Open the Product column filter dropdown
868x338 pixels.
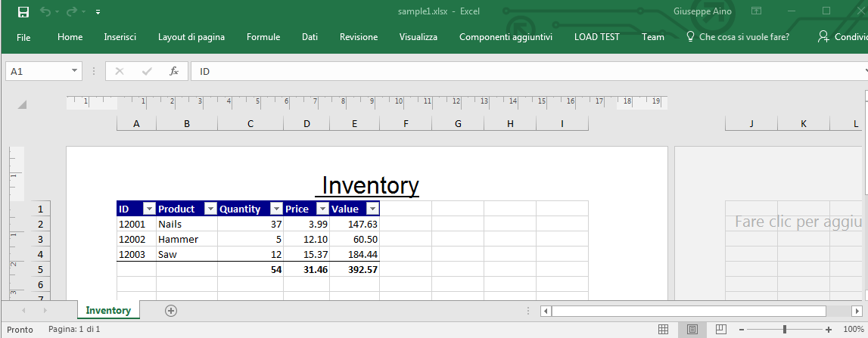click(210, 209)
